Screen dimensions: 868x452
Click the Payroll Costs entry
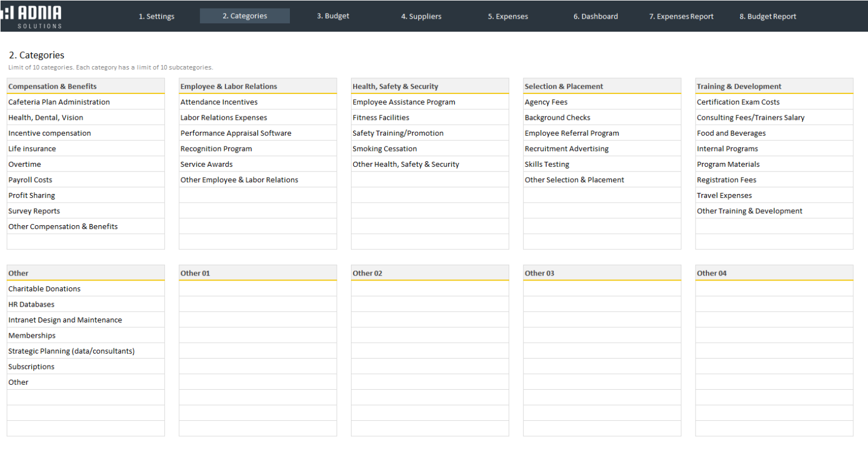86,179
